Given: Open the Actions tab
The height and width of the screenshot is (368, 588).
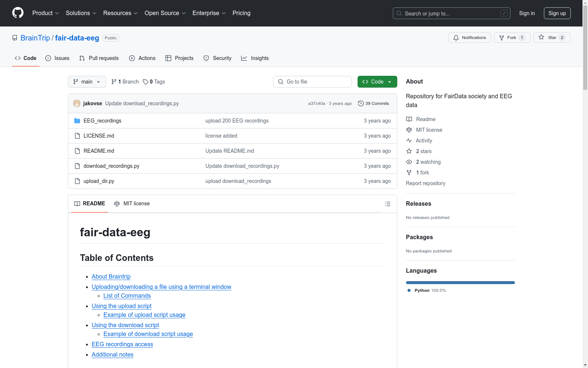Looking at the screenshot, I should click(x=142, y=58).
